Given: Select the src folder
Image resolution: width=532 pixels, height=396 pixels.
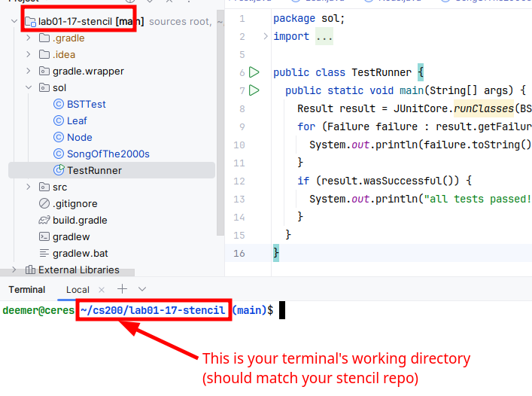Looking at the screenshot, I should tap(59, 187).
